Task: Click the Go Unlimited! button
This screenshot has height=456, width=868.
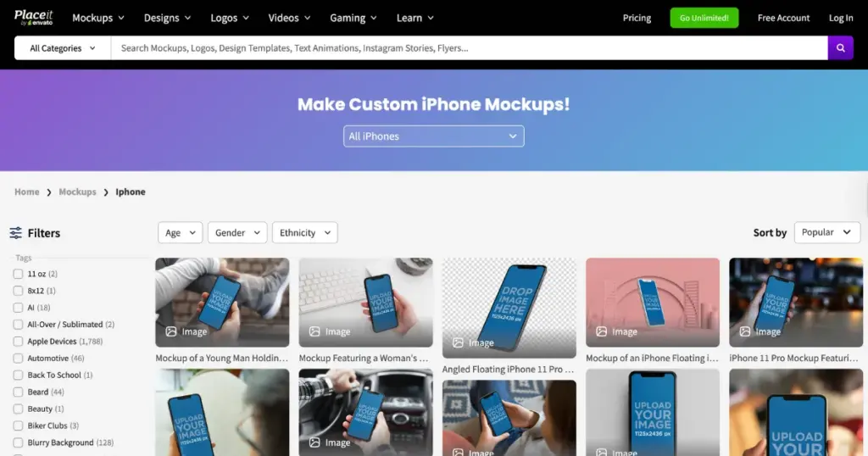Action: [x=704, y=18]
